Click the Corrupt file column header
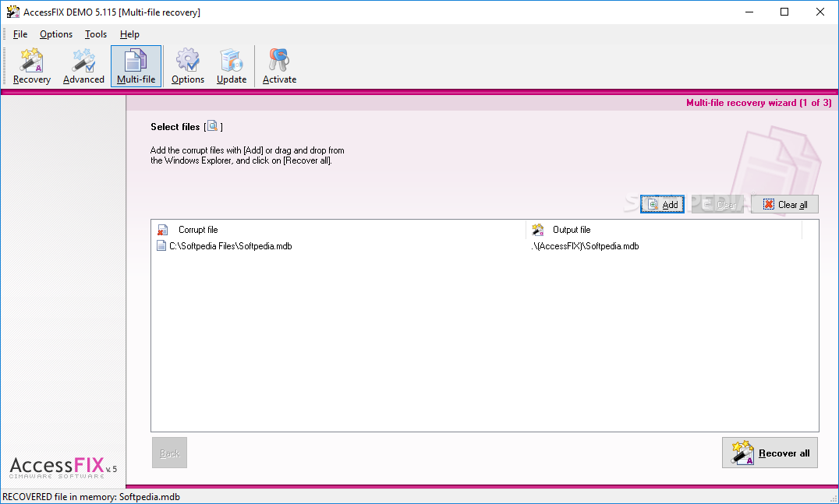The image size is (839, 504). coord(338,230)
